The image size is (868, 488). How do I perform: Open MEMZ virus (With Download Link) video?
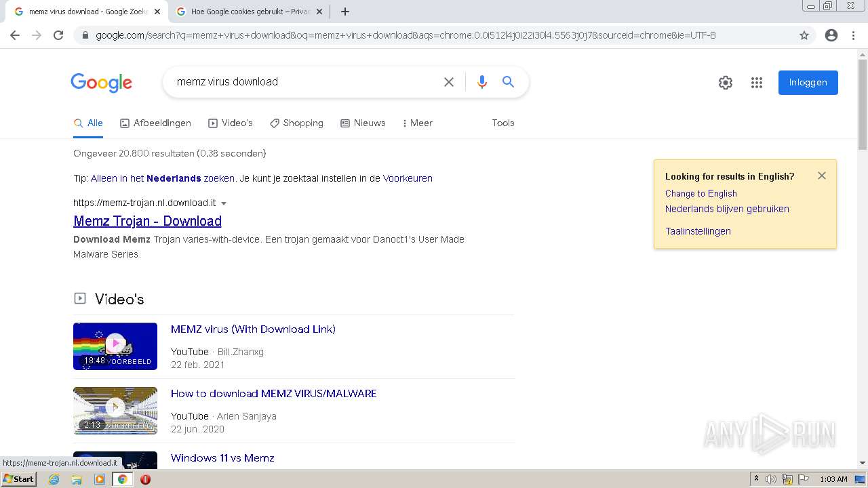tap(253, 329)
